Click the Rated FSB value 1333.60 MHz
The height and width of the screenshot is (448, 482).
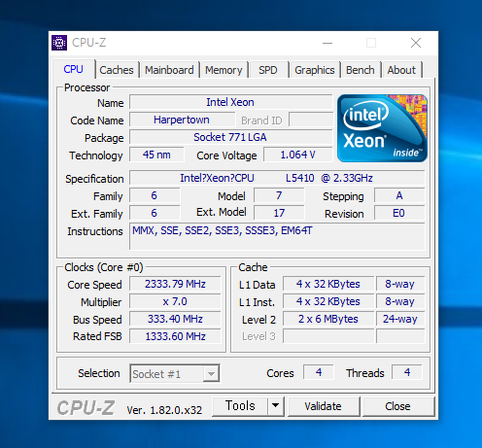[175, 336]
